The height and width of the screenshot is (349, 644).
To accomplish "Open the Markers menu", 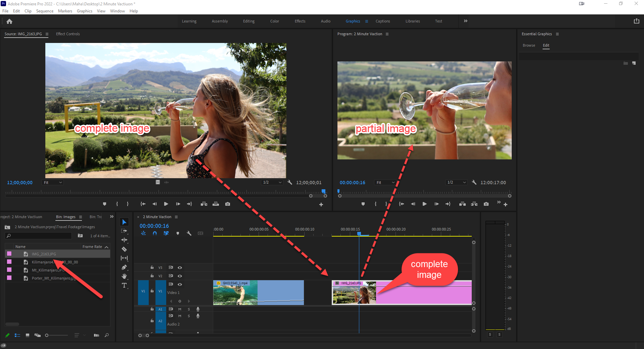I will point(65,11).
